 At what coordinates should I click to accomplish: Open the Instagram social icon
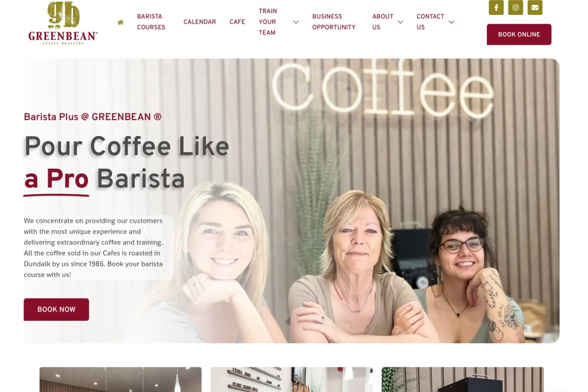(x=516, y=7)
